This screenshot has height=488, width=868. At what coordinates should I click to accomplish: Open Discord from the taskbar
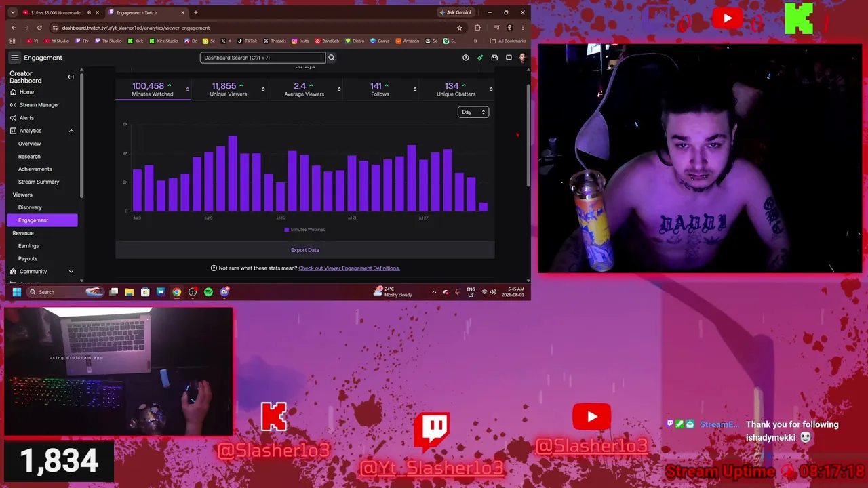point(224,292)
